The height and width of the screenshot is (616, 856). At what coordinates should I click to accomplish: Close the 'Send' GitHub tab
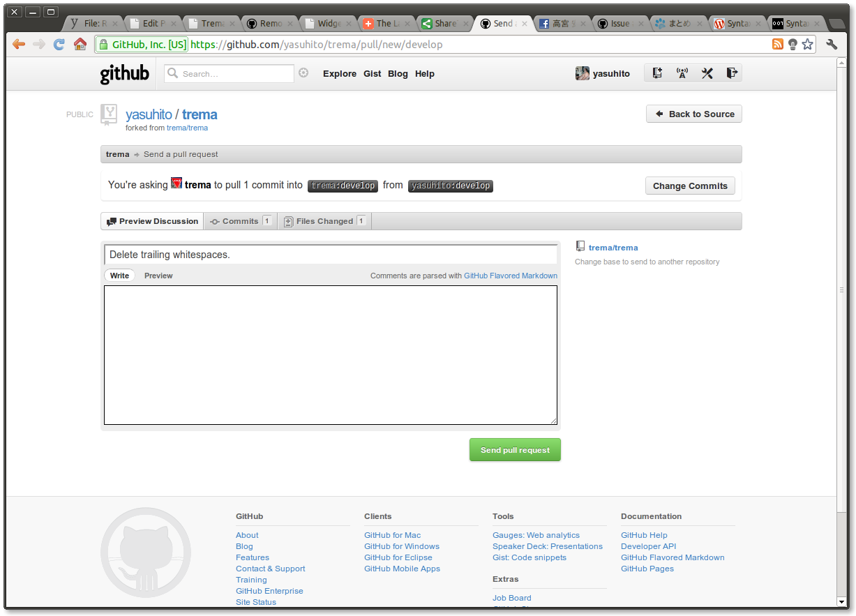coord(524,24)
